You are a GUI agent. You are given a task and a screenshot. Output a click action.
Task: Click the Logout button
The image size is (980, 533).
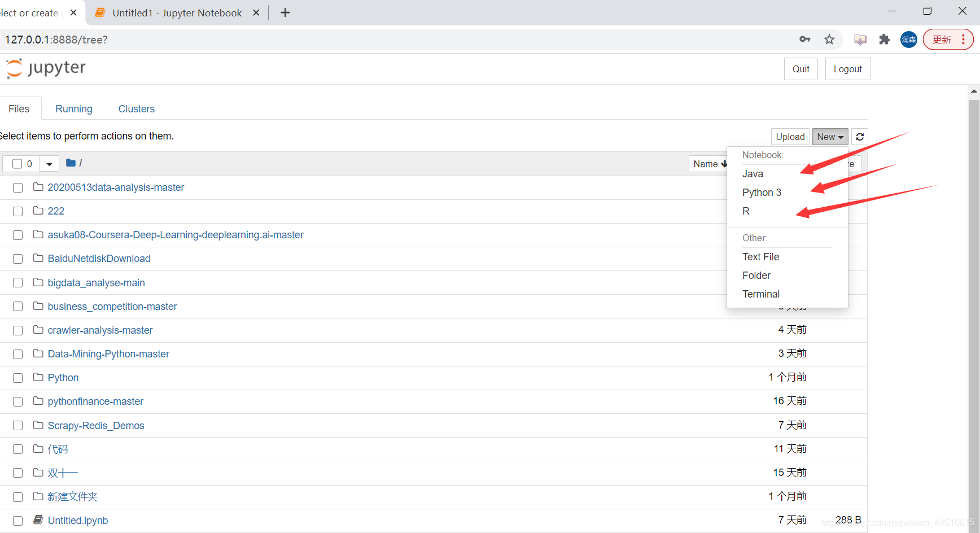pos(848,69)
